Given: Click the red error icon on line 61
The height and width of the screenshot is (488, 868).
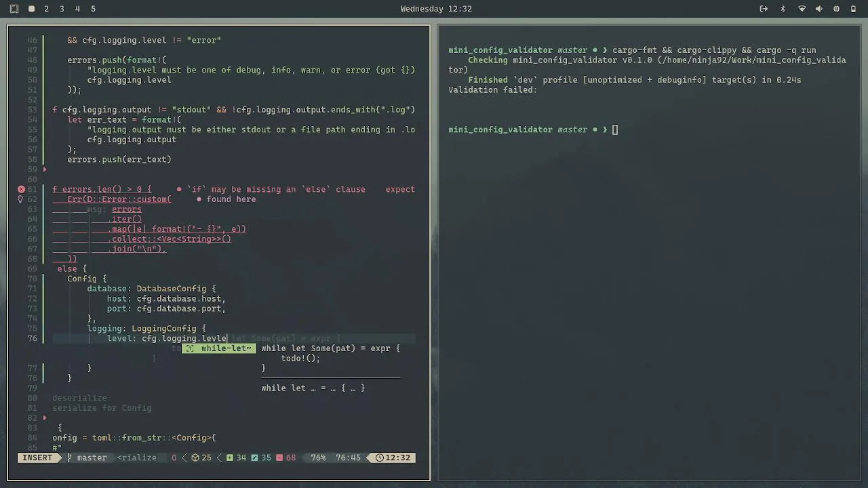Looking at the screenshot, I should 21,189.
